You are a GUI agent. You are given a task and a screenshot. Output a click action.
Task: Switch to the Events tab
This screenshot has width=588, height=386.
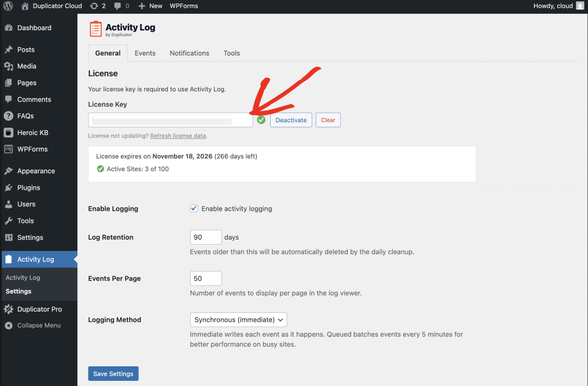pyautogui.click(x=145, y=53)
